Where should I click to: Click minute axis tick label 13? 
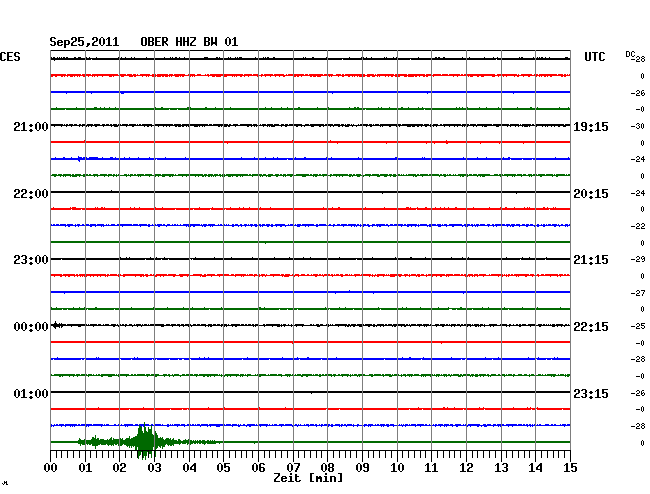[501, 468]
